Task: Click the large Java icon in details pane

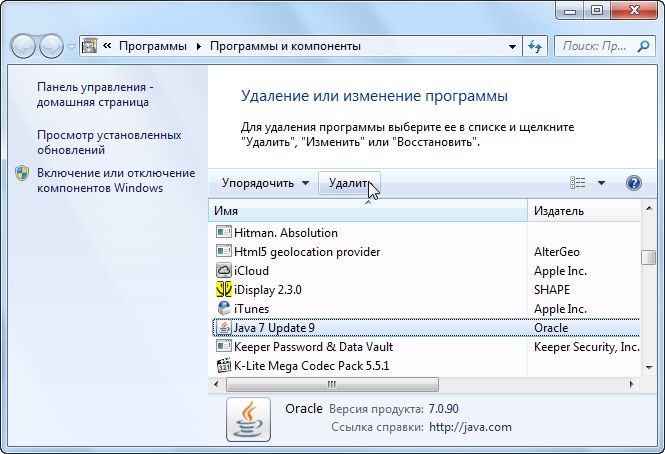Action: click(247, 419)
